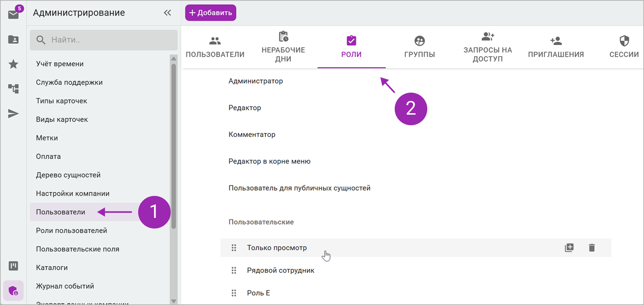
Task: Open the mail inbox icon with badge
Action: (x=14, y=14)
